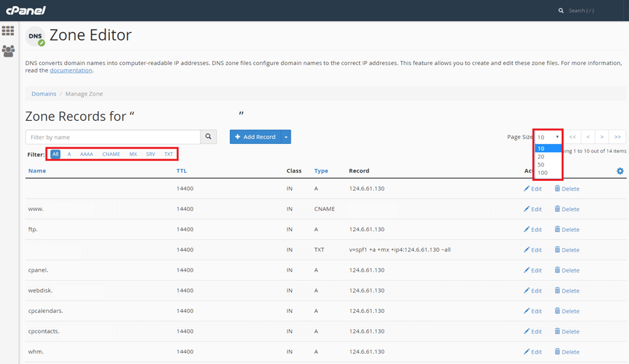Delete the www. CNAME record
Image resolution: width=629 pixels, height=364 pixels.
click(567, 209)
